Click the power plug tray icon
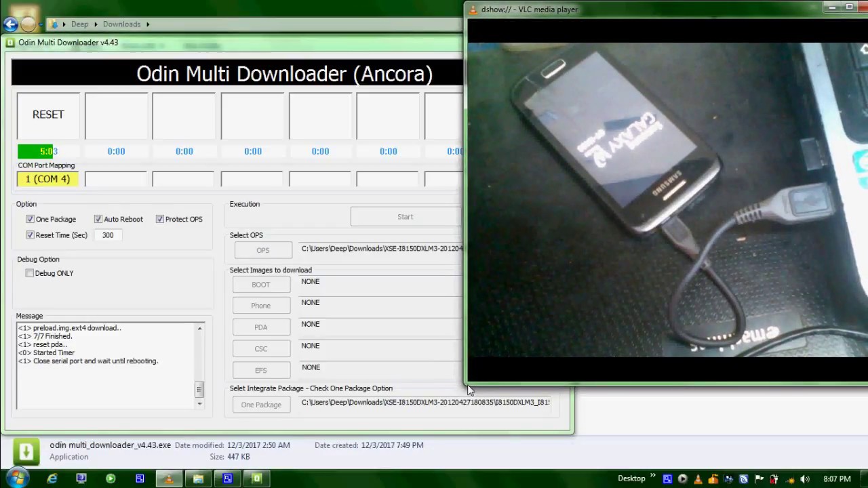 click(774, 479)
